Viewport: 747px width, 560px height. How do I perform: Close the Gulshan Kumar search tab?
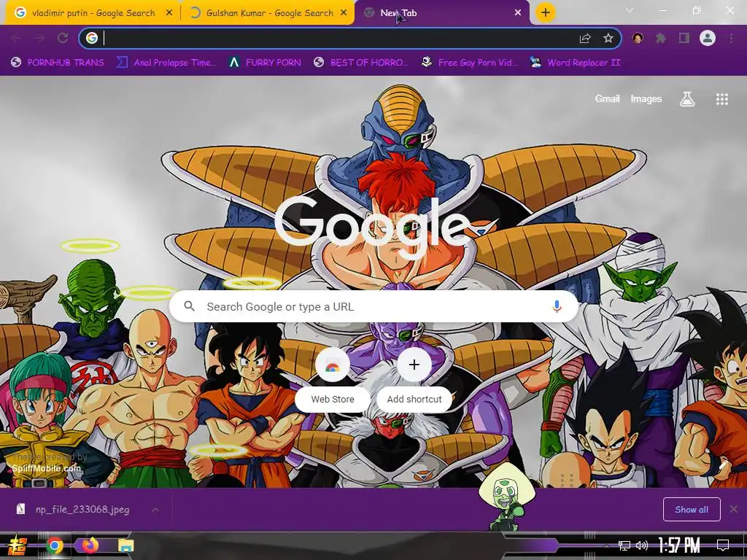click(x=344, y=13)
